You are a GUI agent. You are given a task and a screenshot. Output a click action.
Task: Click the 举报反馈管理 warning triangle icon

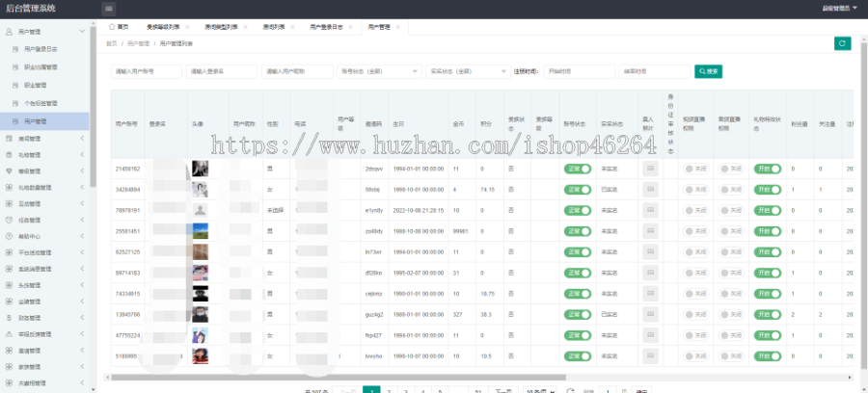coord(9,334)
